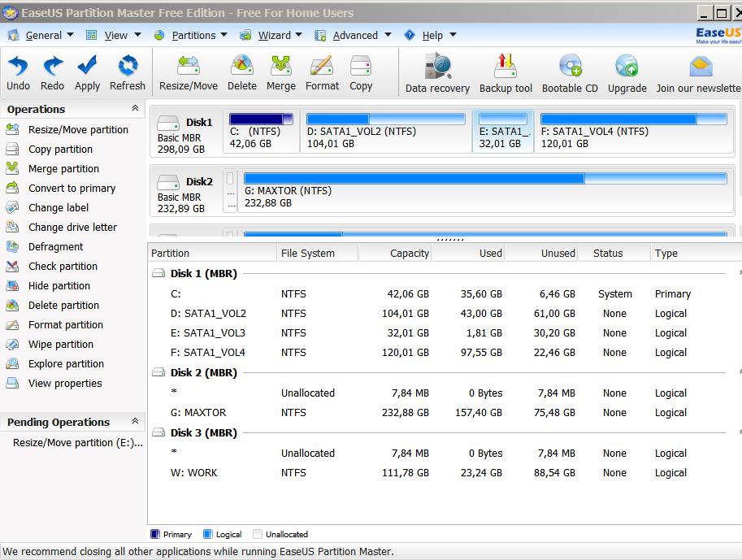Image resolution: width=742 pixels, height=560 pixels.
Task: Select the Disk2 Basic MBR disk header
Action: pos(186,191)
